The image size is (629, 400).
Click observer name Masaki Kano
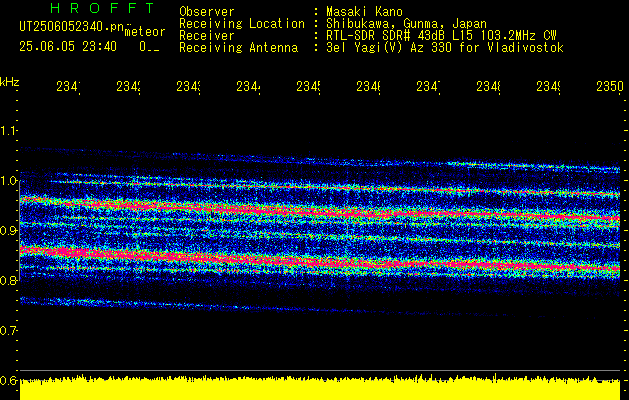point(364,11)
